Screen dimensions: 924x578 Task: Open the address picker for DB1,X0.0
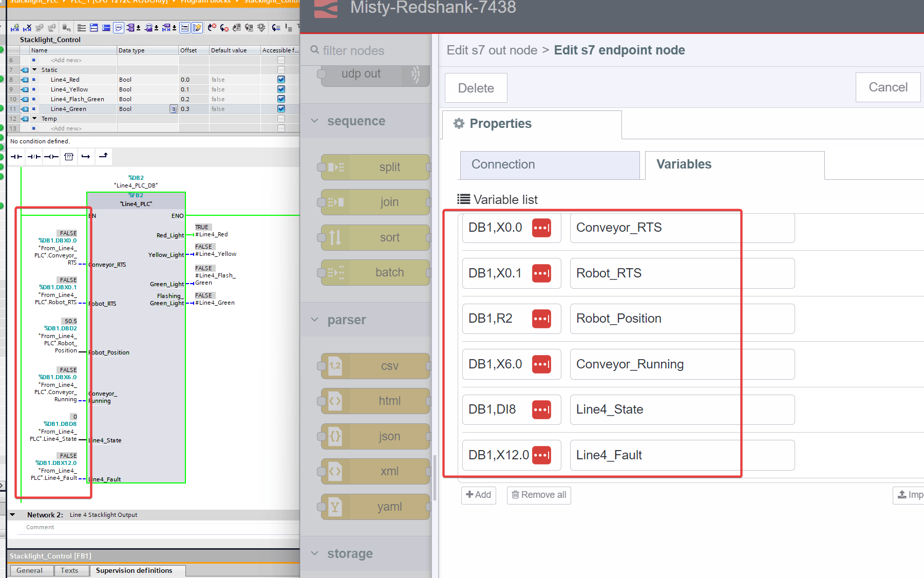click(x=542, y=228)
